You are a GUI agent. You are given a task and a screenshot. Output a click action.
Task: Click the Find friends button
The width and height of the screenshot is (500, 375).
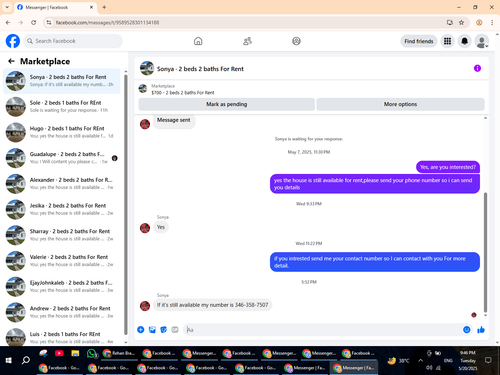(419, 41)
